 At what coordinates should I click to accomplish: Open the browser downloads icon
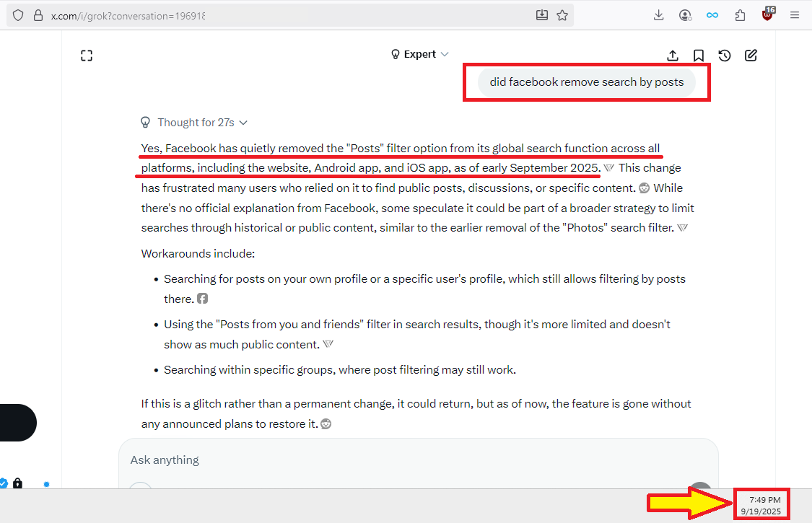coord(659,16)
